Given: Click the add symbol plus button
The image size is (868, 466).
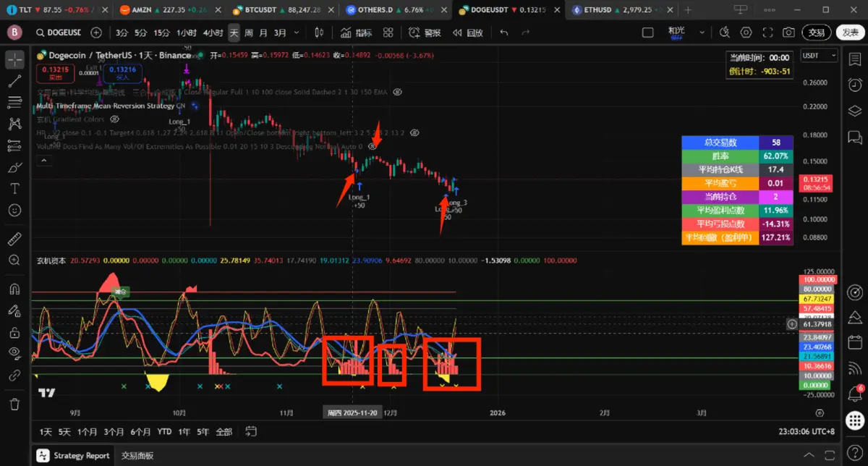Looking at the screenshot, I should 96,33.
